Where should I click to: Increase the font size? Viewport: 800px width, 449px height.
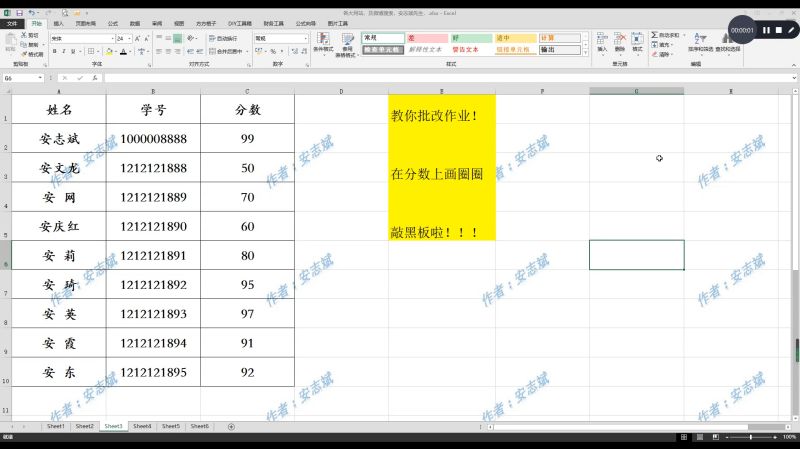coord(137,38)
